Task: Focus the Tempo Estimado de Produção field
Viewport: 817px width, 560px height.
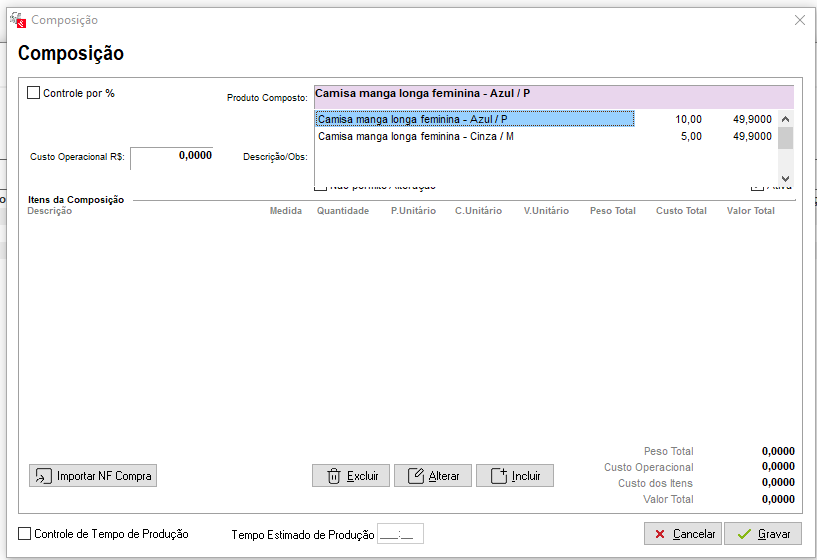Action: [400, 534]
